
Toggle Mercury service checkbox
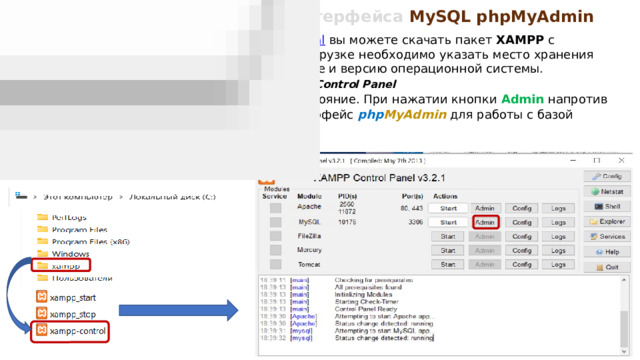276,250
